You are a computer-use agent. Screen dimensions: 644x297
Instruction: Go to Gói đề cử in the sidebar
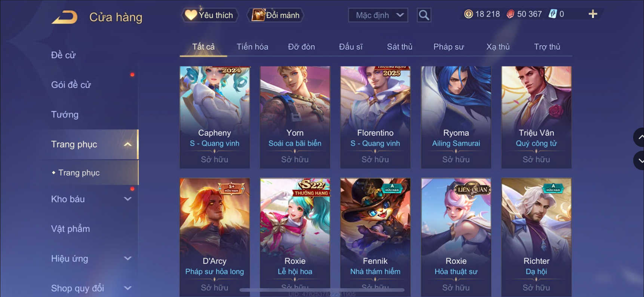[71, 85]
